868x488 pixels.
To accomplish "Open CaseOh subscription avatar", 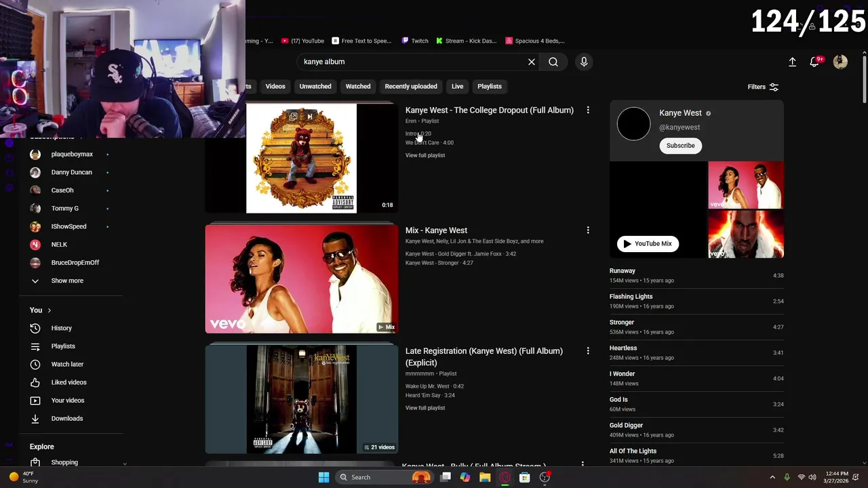I will pos(35,190).
